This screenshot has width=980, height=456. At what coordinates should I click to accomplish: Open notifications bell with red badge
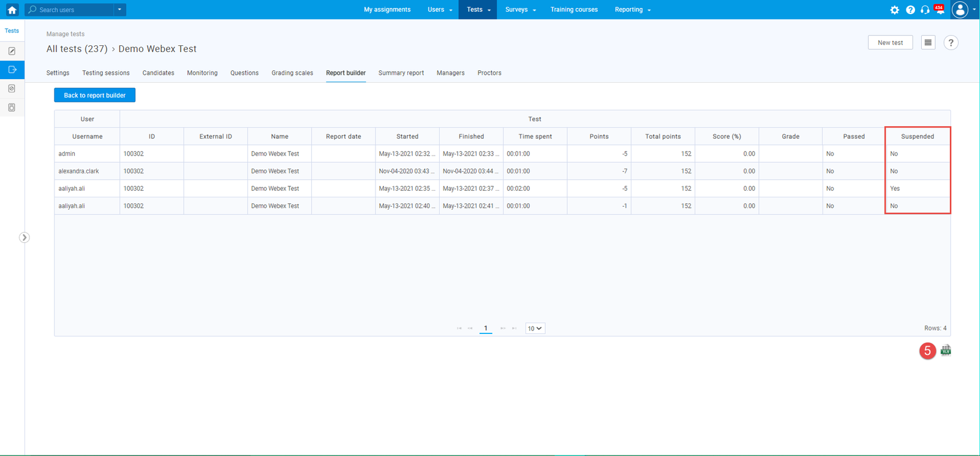click(940, 10)
